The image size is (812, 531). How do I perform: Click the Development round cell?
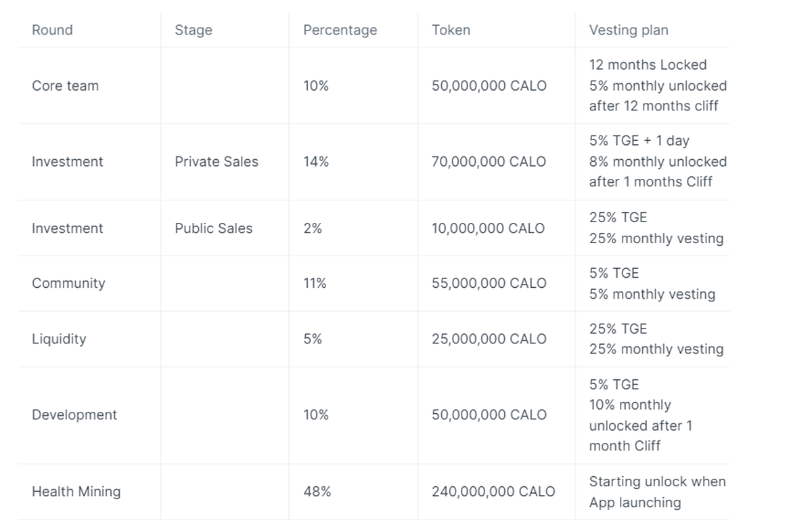click(x=74, y=415)
